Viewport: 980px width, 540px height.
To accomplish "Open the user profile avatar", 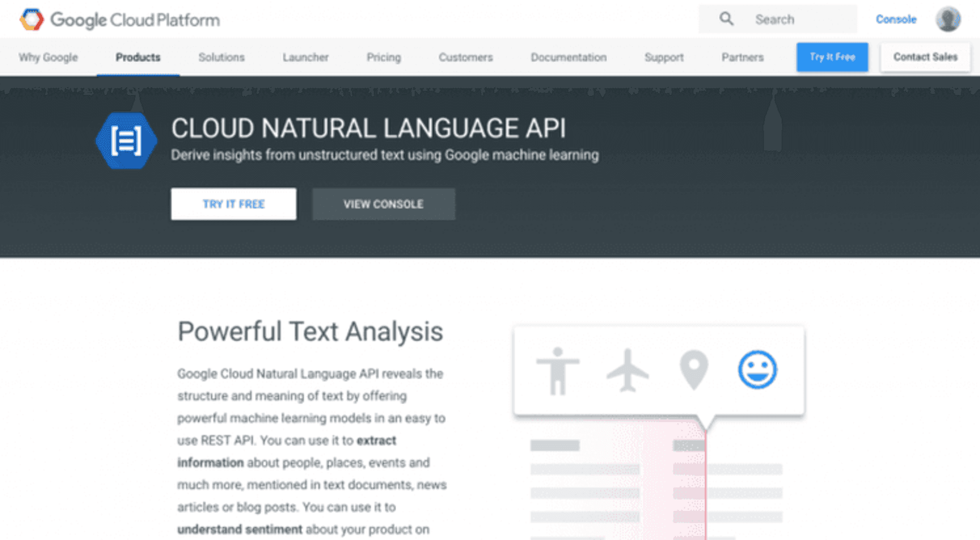I will (x=948, y=19).
